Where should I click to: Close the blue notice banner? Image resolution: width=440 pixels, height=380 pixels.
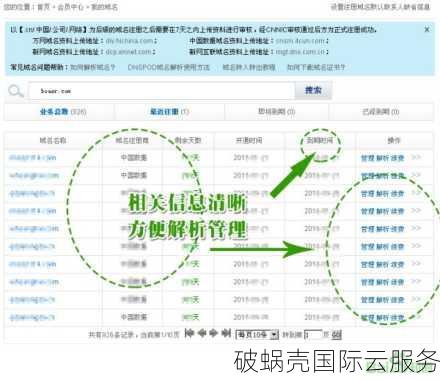coord(427,30)
